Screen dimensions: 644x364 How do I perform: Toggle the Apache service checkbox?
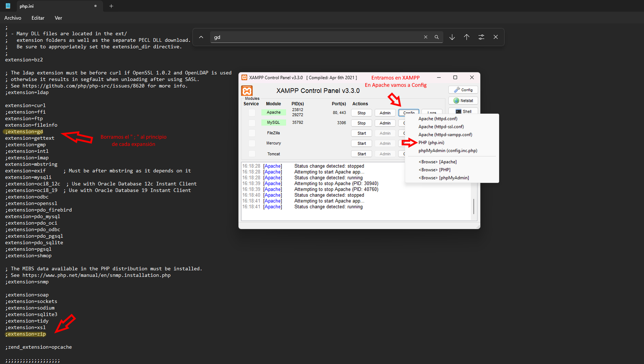click(x=252, y=113)
